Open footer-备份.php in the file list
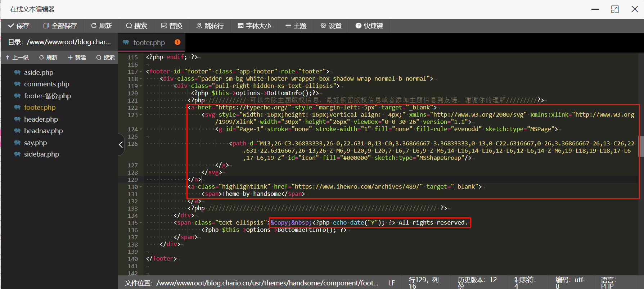 tap(47, 96)
